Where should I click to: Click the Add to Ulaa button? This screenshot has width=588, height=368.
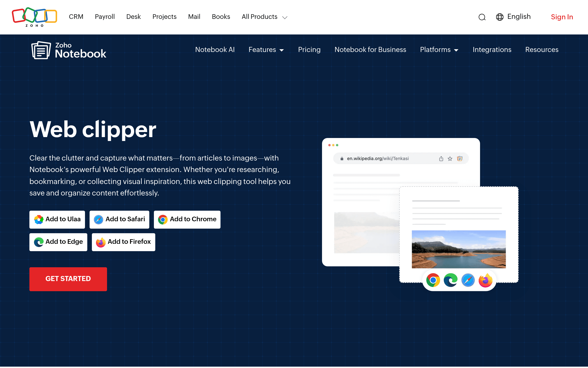57,219
